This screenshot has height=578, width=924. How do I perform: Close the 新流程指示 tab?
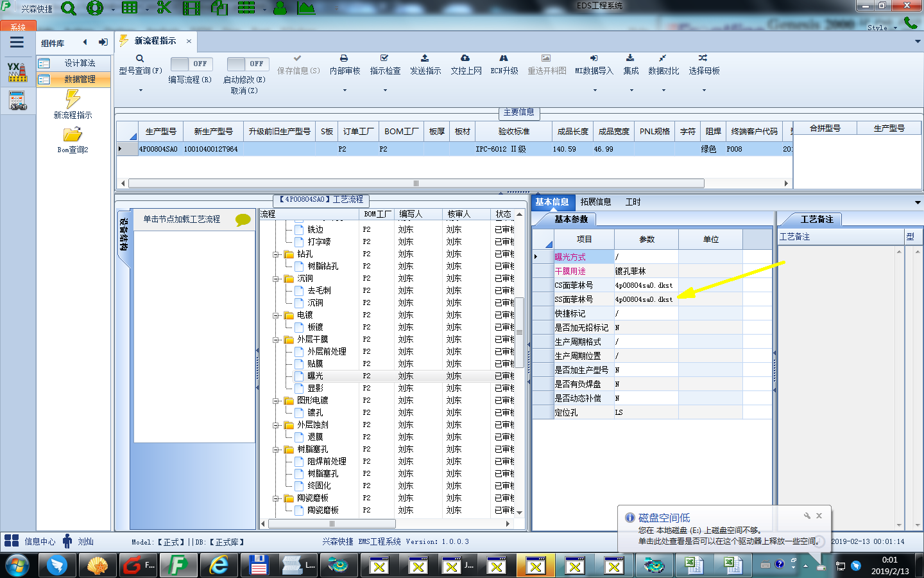click(x=189, y=41)
